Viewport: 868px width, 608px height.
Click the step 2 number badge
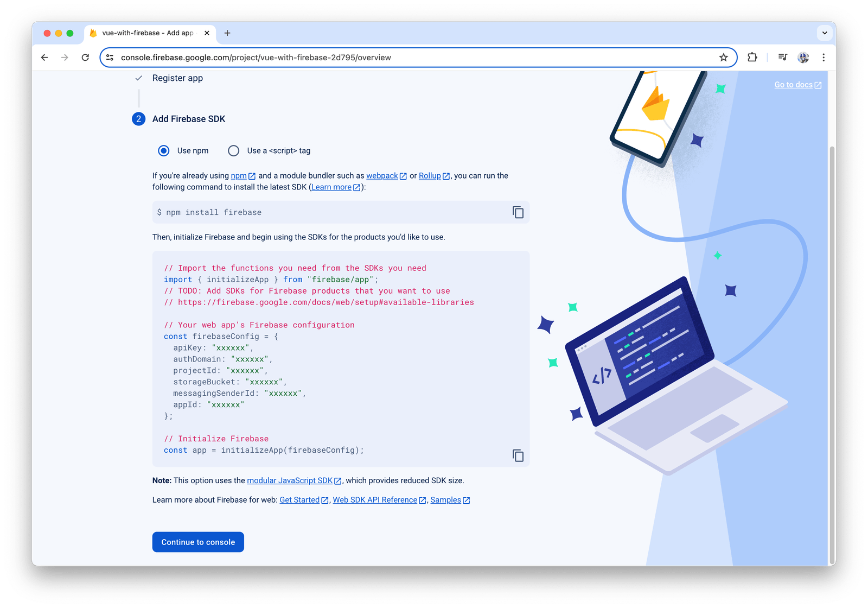(x=138, y=119)
